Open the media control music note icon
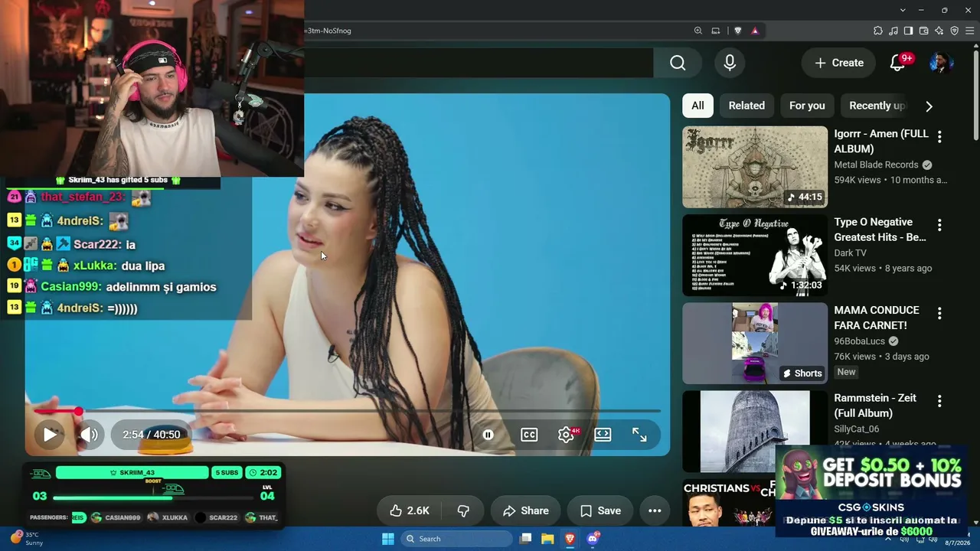 point(893,31)
